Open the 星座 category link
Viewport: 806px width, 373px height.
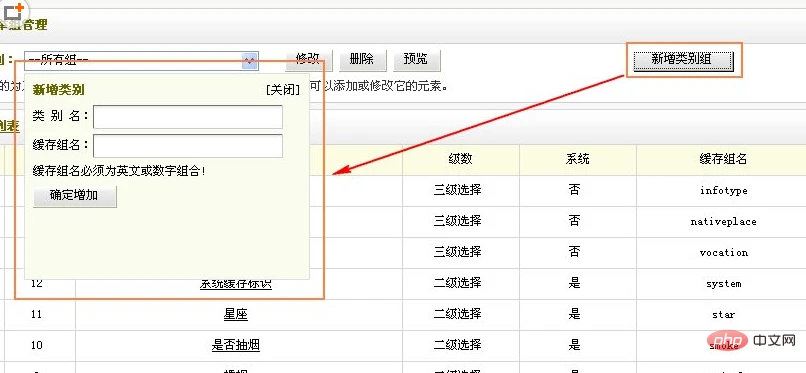[x=235, y=314]
